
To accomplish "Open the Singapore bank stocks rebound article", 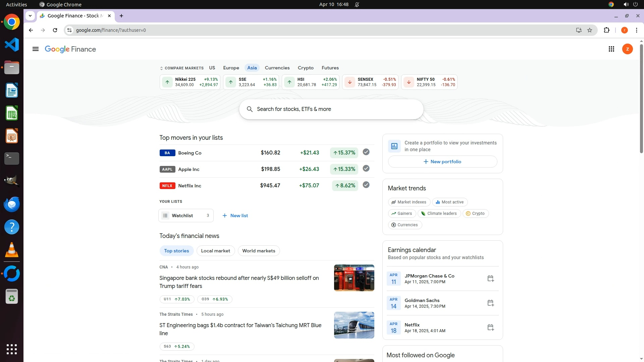I will [239, 282].
